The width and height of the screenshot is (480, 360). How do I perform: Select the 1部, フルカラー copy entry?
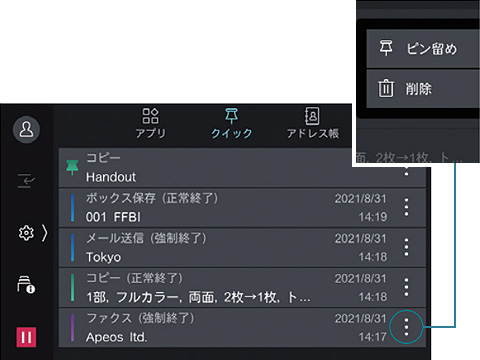point(242,288)
